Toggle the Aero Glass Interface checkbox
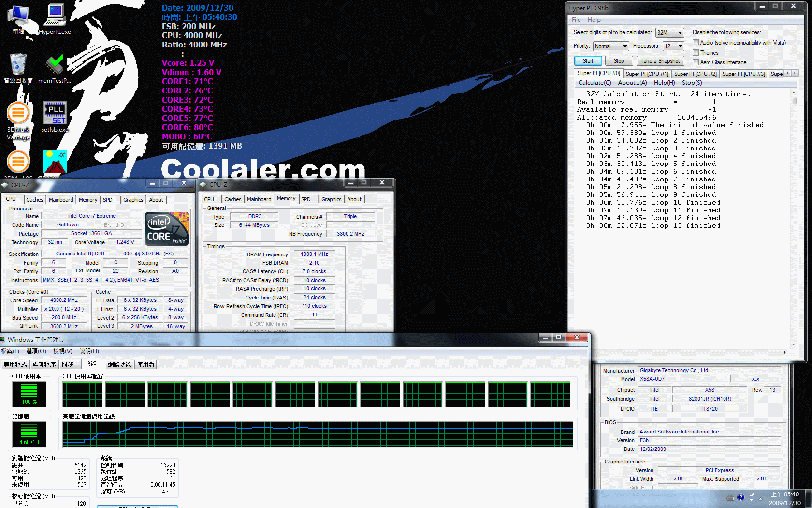812x508 pixels. tap(696, 62)
